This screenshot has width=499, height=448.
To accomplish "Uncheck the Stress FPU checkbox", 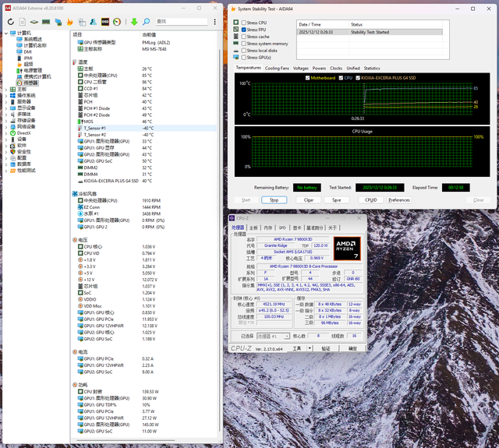I will click(243, 30).
